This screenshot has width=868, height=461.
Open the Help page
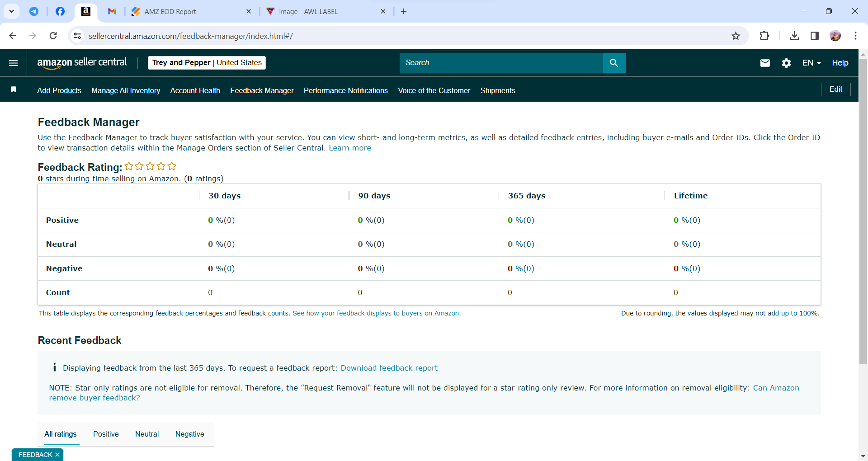[x=840, y=63]
